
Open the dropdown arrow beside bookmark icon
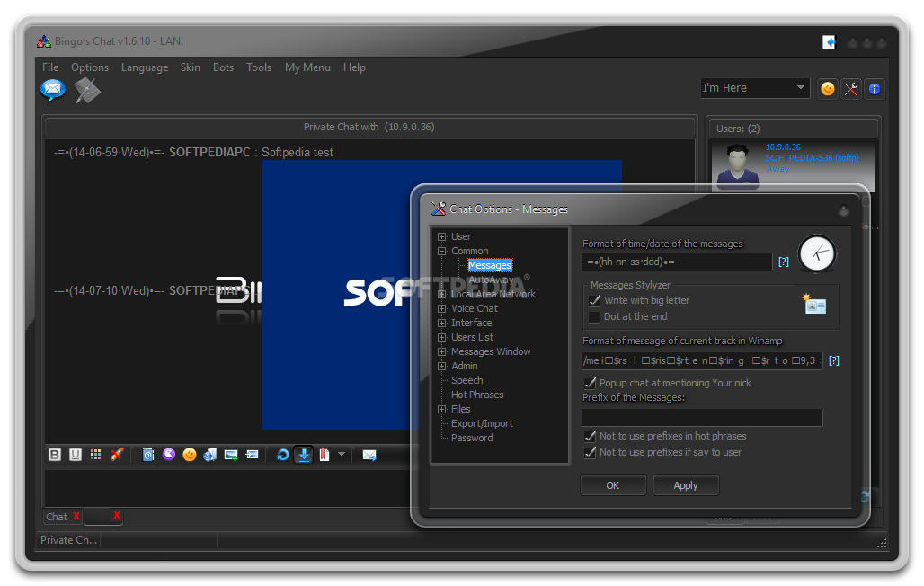click(x=342, y=454)
